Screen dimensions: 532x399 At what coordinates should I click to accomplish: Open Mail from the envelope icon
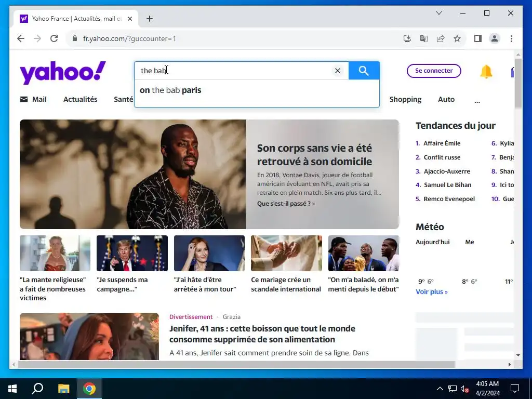pyautogui.click(x=24, y=99)
